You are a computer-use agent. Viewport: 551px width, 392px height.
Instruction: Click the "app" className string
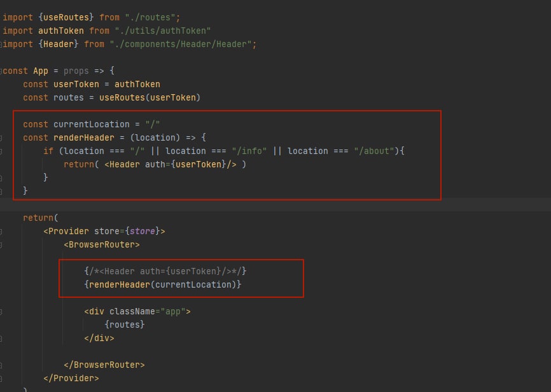click(x=173, y=311)
